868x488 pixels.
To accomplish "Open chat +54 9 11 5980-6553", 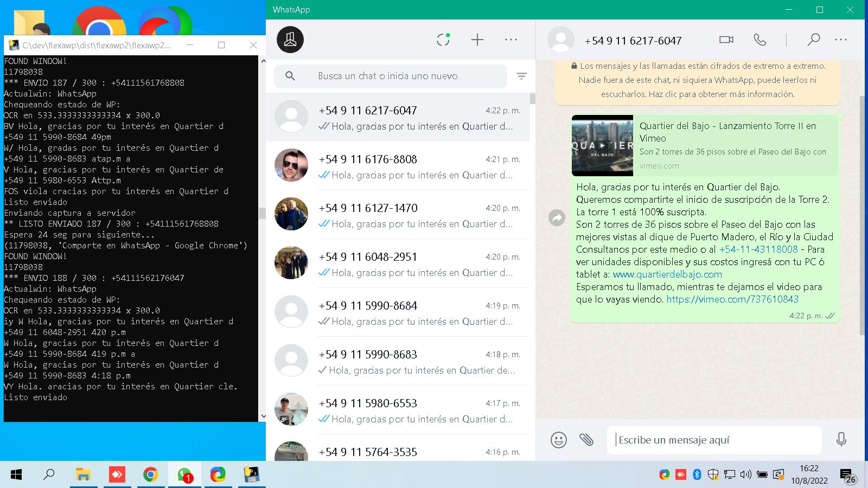I will coord(398,410).
